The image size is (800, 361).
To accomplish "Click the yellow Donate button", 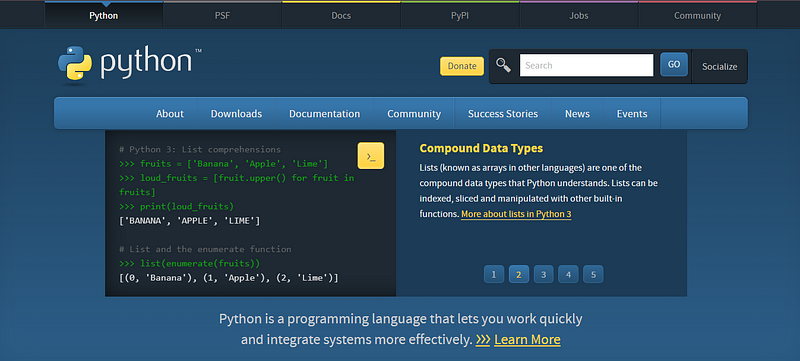I will (x=462, y=66).
